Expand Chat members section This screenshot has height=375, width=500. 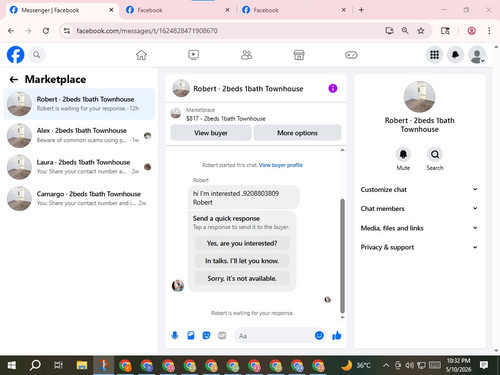(x=419, y=208)
